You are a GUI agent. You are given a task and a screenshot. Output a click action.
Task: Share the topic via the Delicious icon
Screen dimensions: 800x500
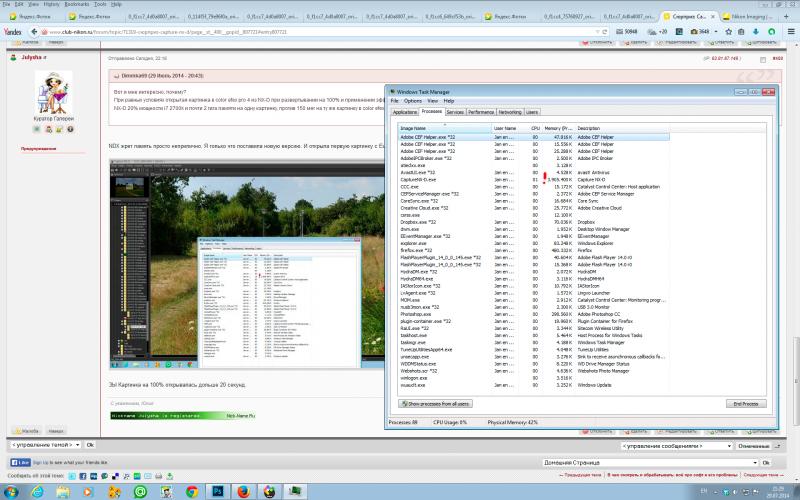click(x=115, y=476)
